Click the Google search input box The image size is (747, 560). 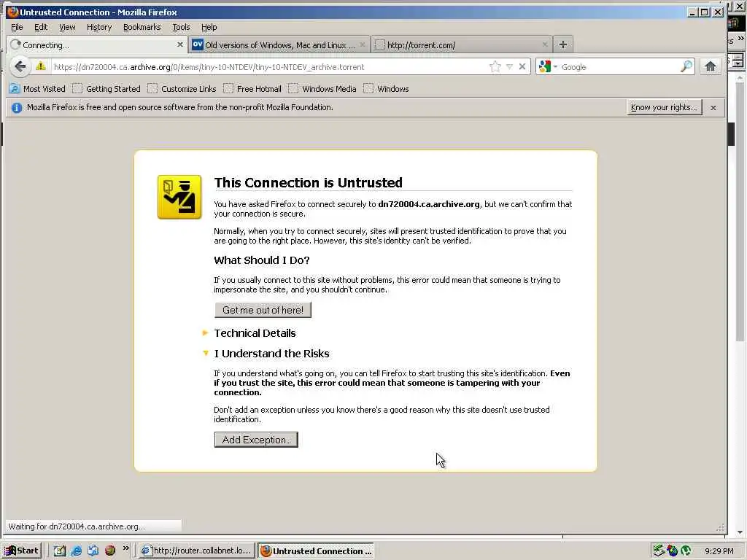[x=619, y=66]
